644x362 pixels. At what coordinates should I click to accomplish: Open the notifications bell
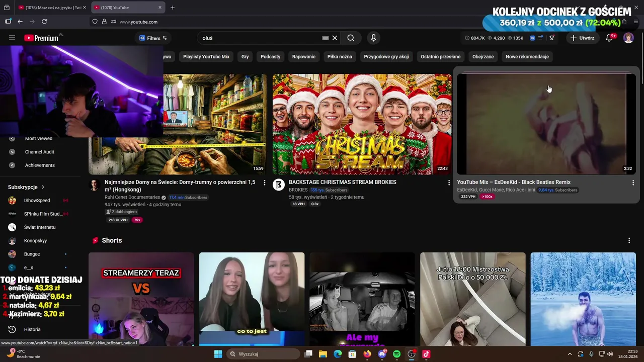pyautogui.click(x=609, y=38)
